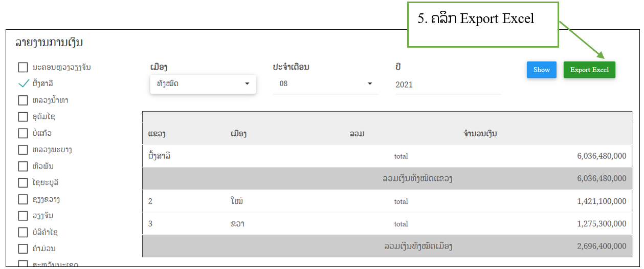Uncheck the ຜົ້ງສາລີ province checkmark
This screenshot has height=269, width=644.
(24, 84)
